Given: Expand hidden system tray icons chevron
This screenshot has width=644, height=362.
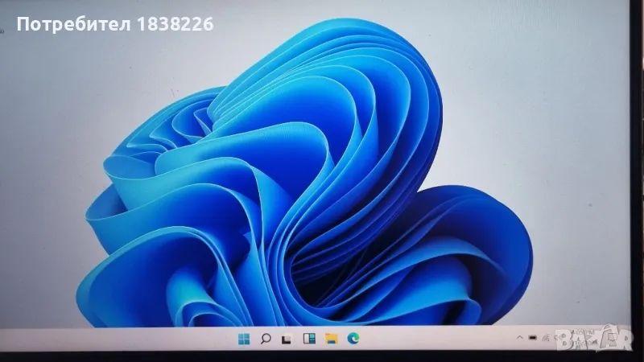Looking at the screenshot, I should point(520,337).
